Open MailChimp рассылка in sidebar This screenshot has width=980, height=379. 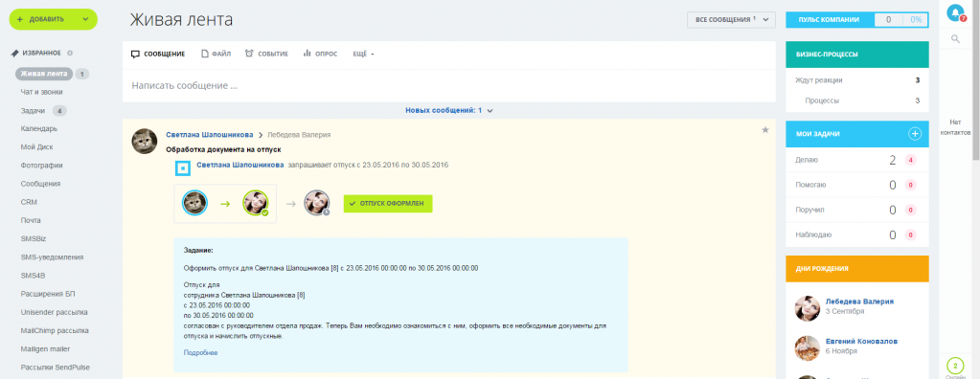click(55, 330)
